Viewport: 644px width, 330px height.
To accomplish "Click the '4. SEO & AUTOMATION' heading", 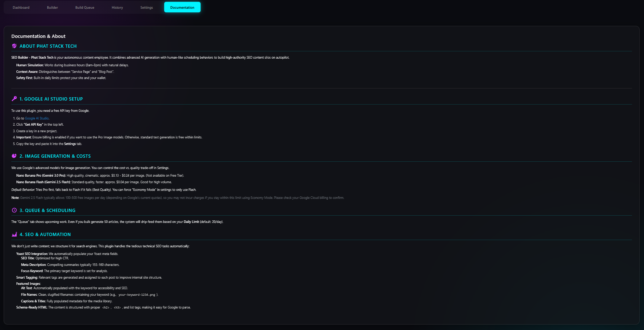I will (45, 235).
